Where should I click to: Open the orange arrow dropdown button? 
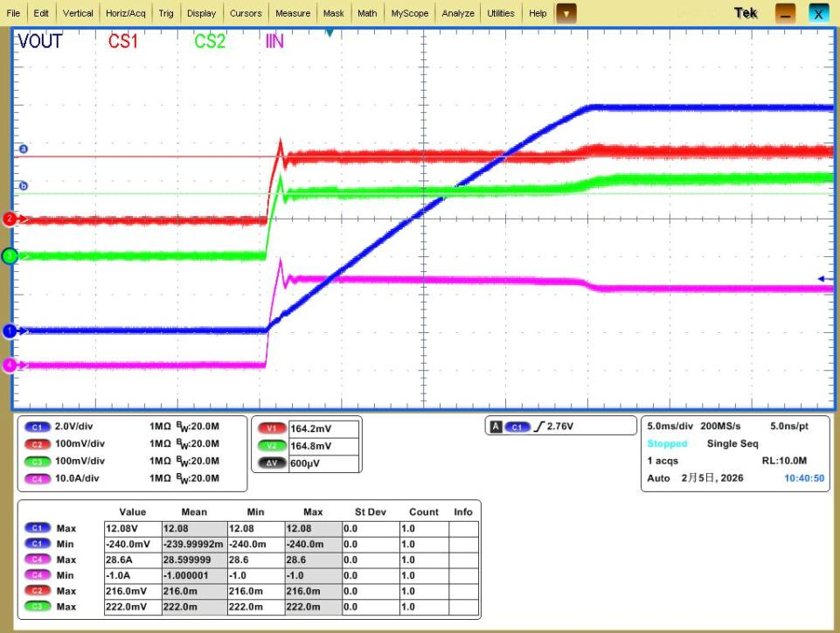coord(566,13)
